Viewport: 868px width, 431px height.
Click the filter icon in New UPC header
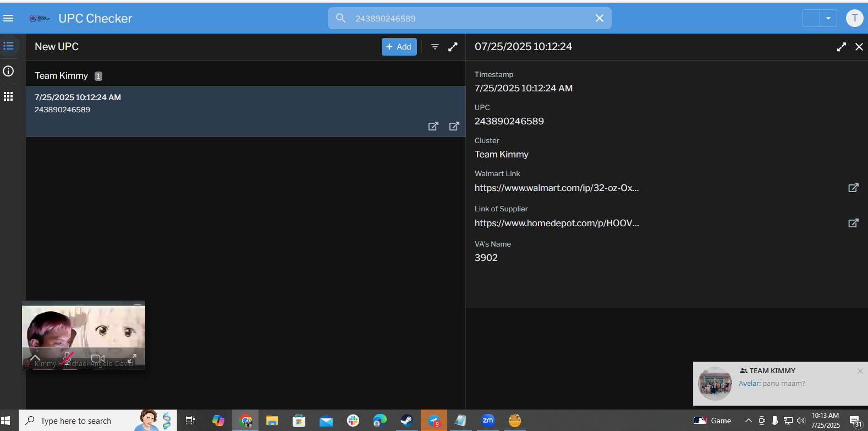[x=435, y=47]
